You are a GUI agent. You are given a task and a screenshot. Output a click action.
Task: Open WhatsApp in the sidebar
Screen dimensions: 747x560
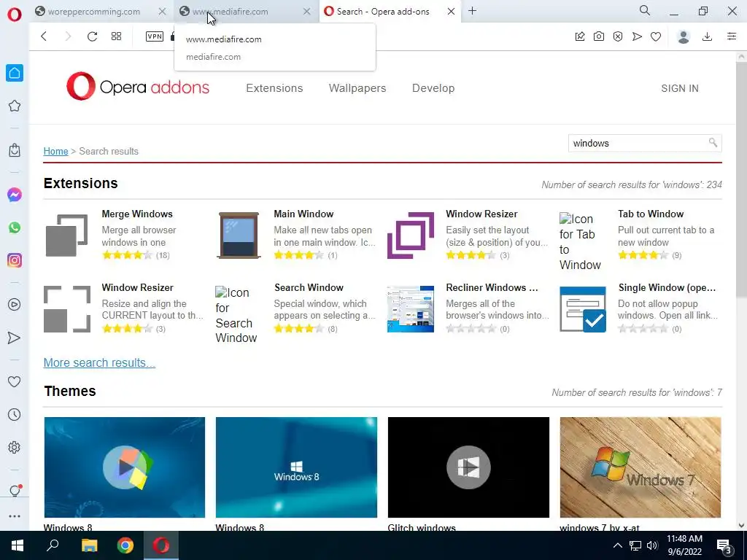(15, 227)
